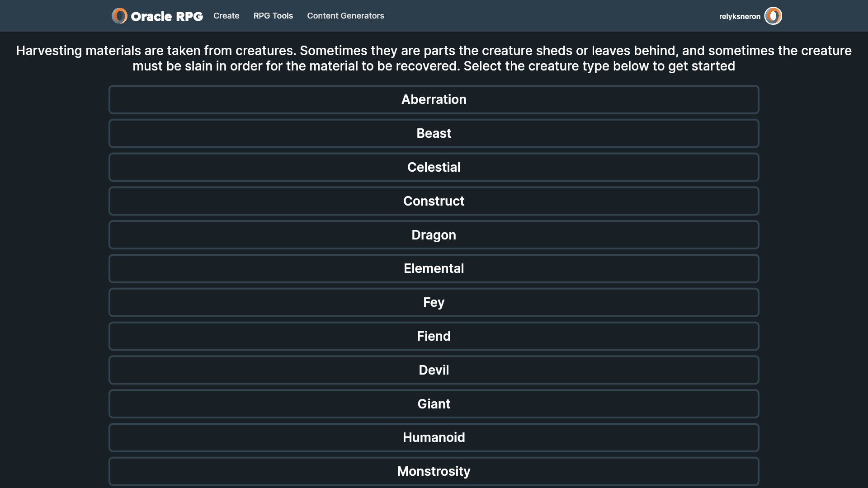Pick the Monstrosity creature type

(434, 471)
